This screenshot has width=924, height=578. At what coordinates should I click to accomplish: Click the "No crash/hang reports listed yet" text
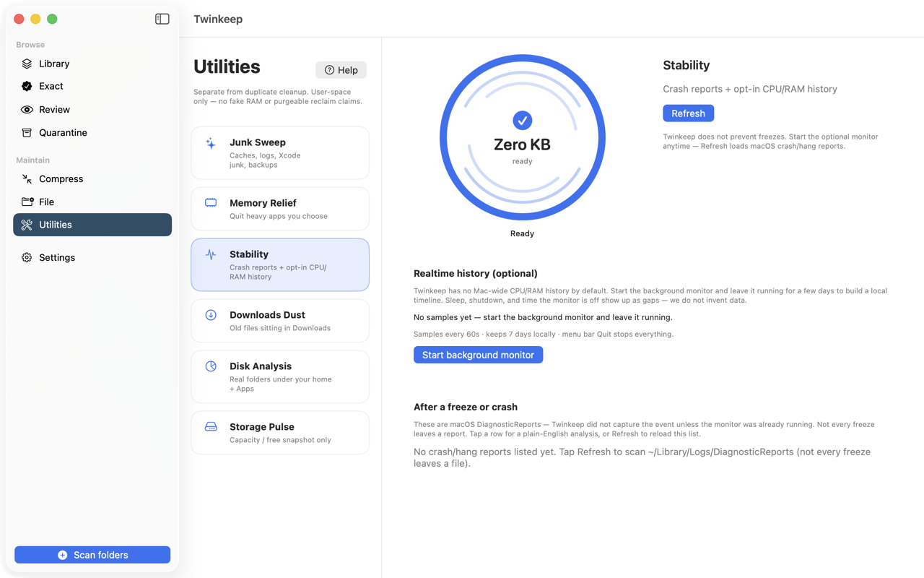(642, 457)
